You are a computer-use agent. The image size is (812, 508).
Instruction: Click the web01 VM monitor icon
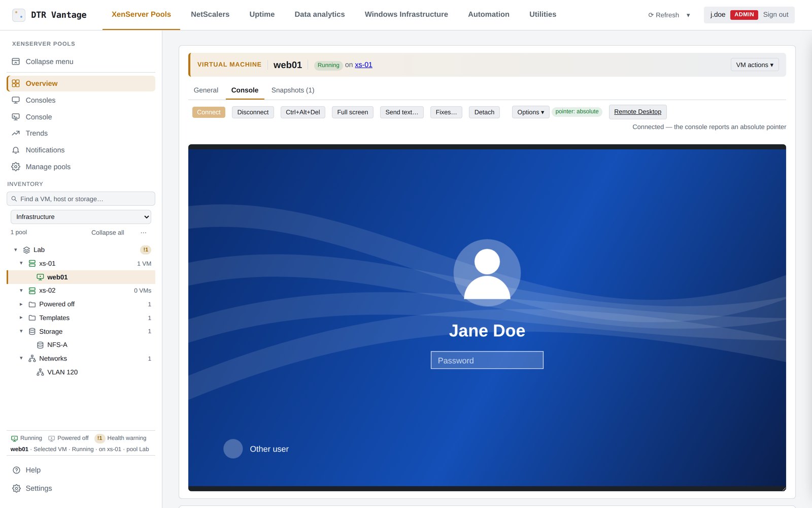coord(40,277)
